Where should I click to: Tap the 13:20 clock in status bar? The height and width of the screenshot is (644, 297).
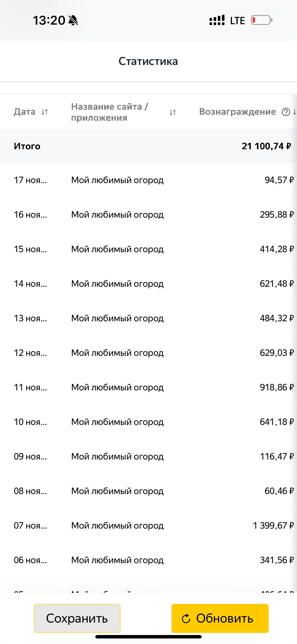point(49,20)
